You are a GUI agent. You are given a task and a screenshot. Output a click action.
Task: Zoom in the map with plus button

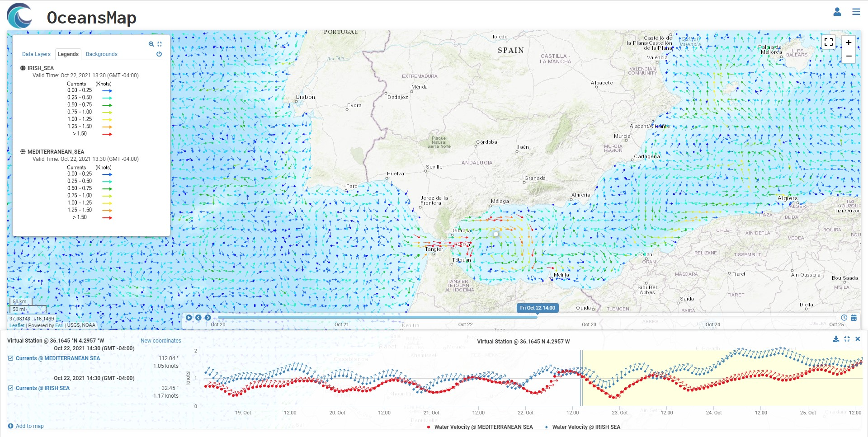(849, 42)
